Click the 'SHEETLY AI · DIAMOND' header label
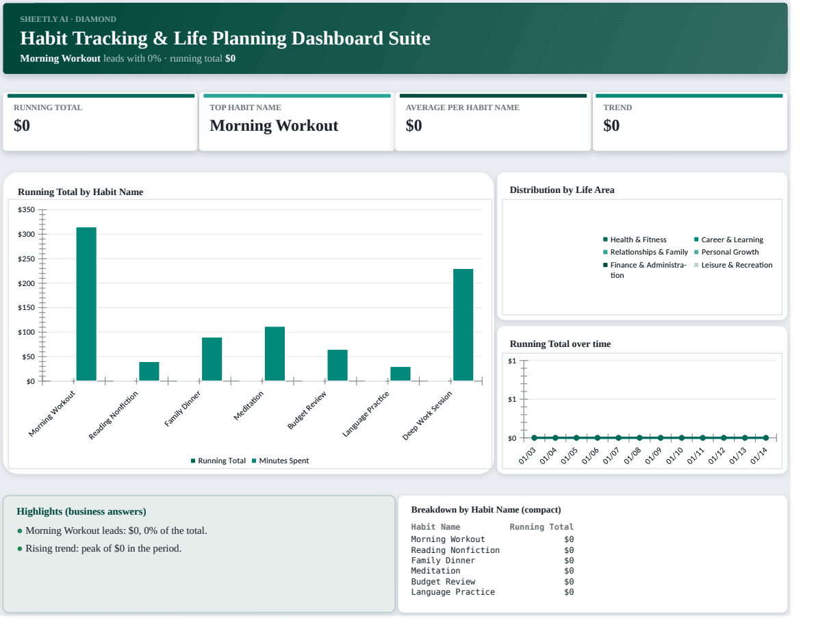 point(68,19)
